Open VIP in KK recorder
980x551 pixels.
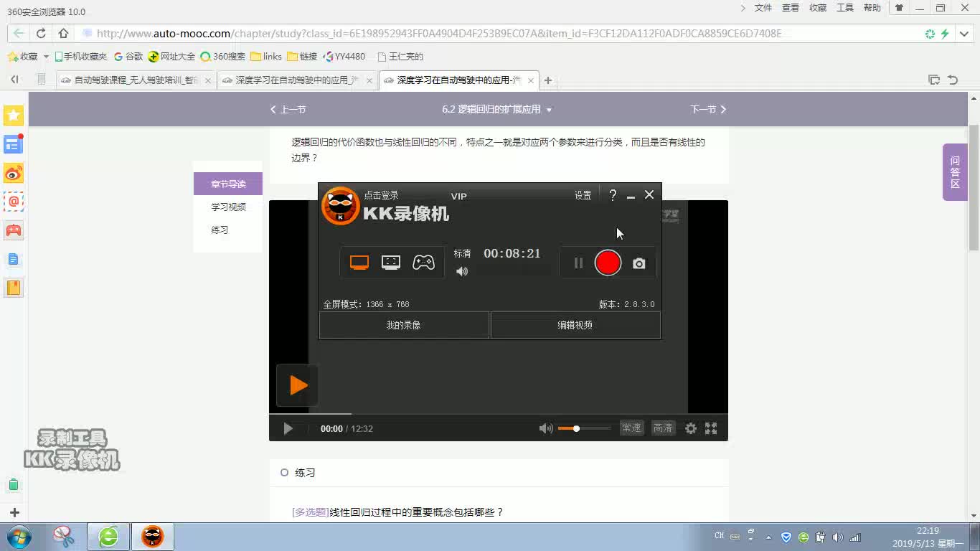click(458, 196)
